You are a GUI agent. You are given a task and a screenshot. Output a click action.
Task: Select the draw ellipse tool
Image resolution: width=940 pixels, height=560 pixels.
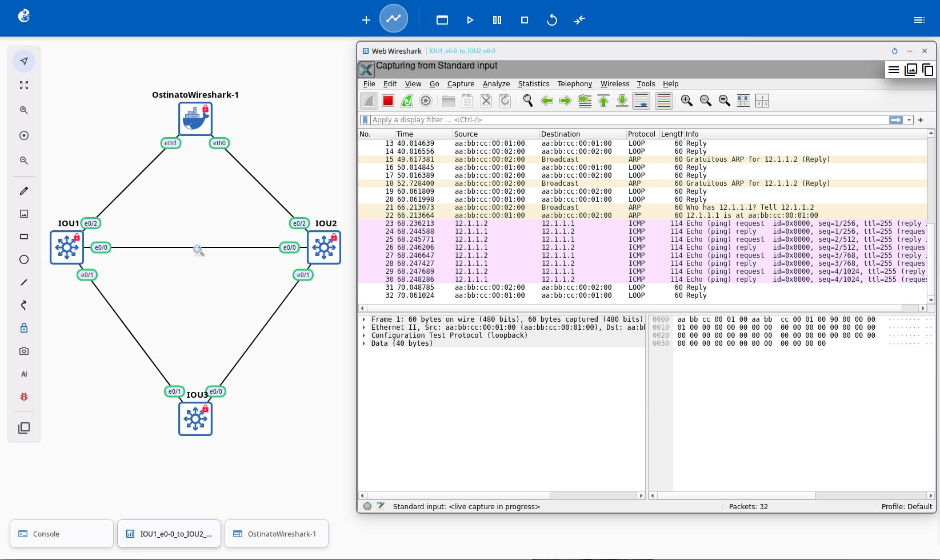24,259
